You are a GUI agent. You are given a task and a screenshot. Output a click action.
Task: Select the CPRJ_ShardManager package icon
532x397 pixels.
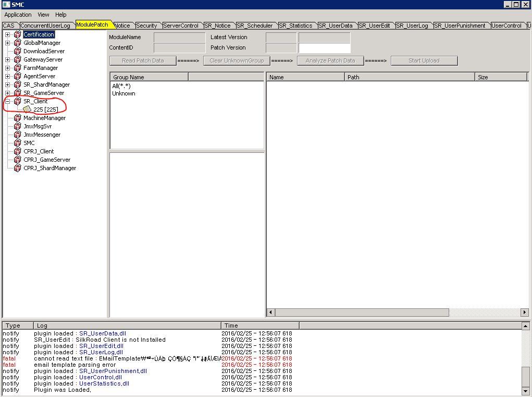pos(18,168)
